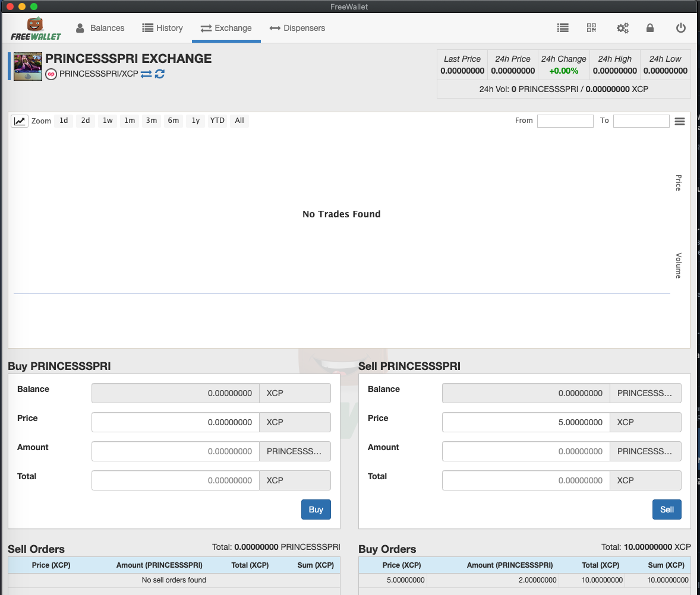The height and width of the screenshot is (595, 700).
Task: Click the Buy Balance field
Action: (175, 393)
